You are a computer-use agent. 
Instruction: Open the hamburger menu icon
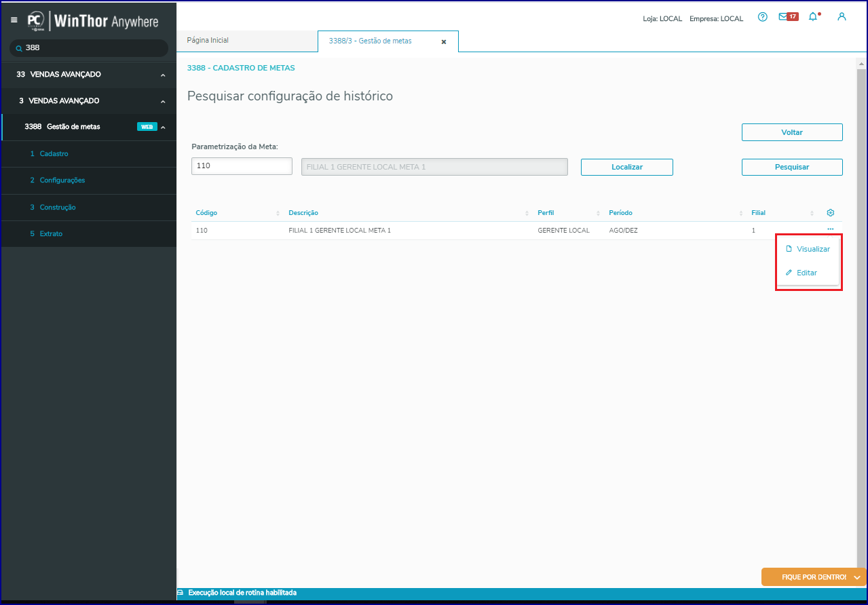point(14,20)
